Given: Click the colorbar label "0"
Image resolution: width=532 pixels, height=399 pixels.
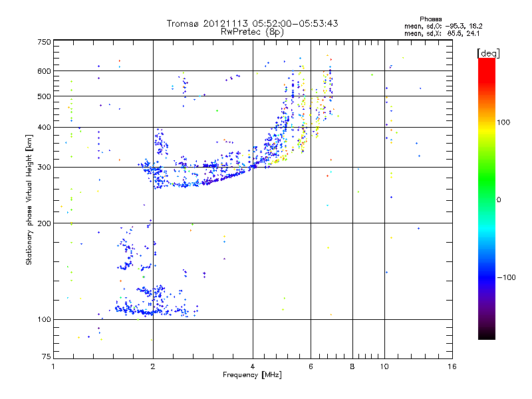Looking at the screenshot, I should point(499,199).
